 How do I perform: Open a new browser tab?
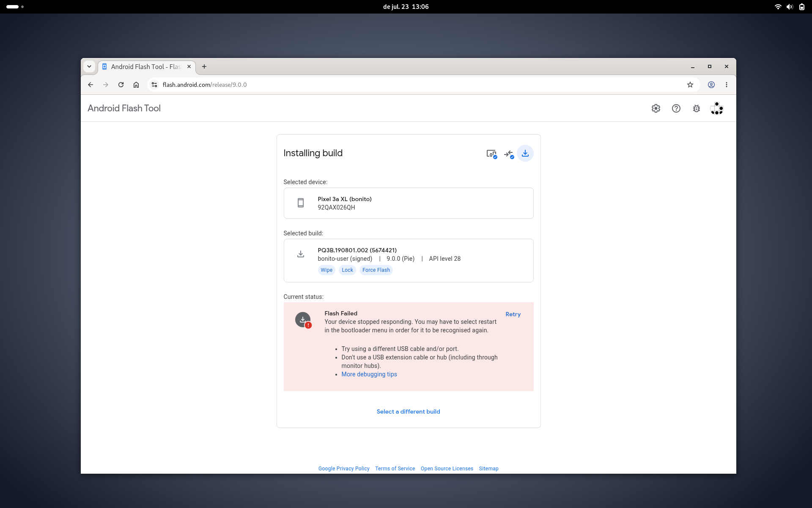point(204,66)
